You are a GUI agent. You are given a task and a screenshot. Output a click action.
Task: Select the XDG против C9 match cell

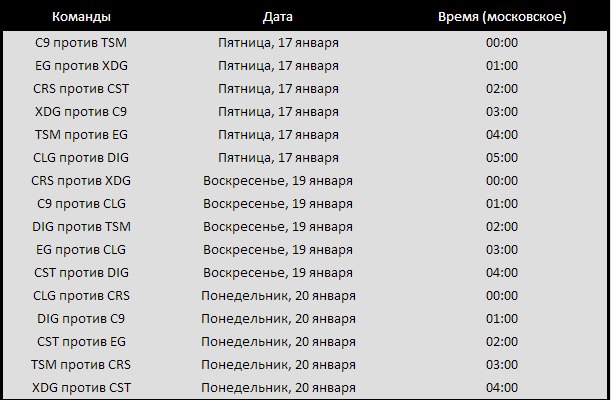[81, 112]
